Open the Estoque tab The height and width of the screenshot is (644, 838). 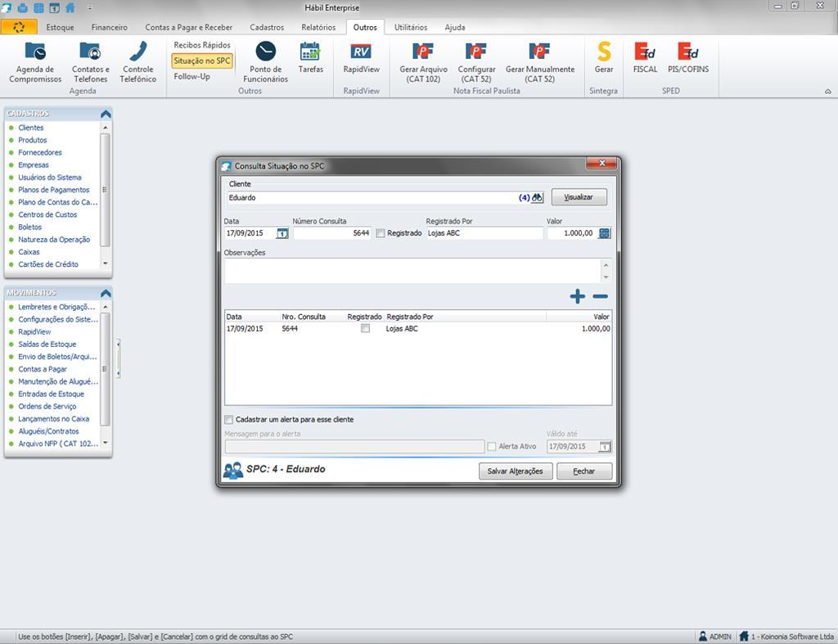[60, 27]
